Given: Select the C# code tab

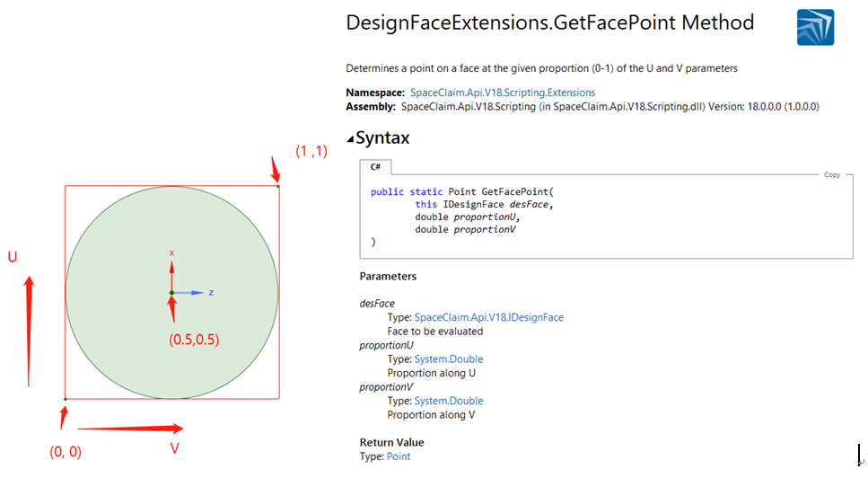Looking at the screenshot, I should tap(375, 167).
